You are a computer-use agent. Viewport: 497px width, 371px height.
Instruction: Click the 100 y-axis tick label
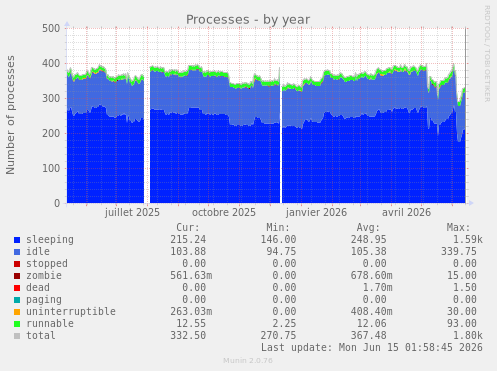coord(51,168)
